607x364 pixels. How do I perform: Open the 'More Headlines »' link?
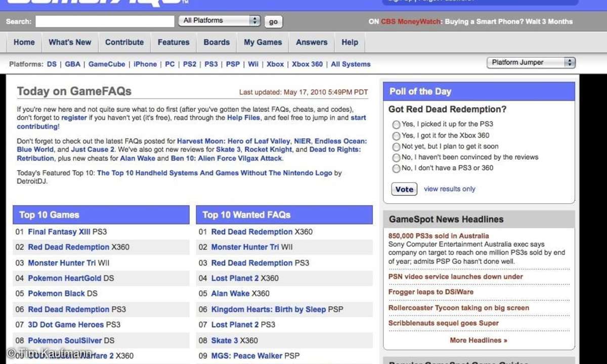[x=479, y=340]
